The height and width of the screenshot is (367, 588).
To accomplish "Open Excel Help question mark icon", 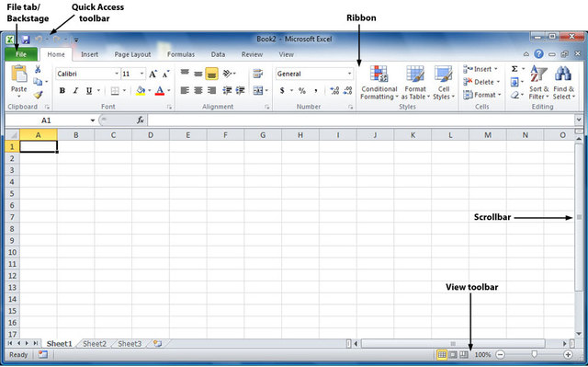I will pos(539,54).
